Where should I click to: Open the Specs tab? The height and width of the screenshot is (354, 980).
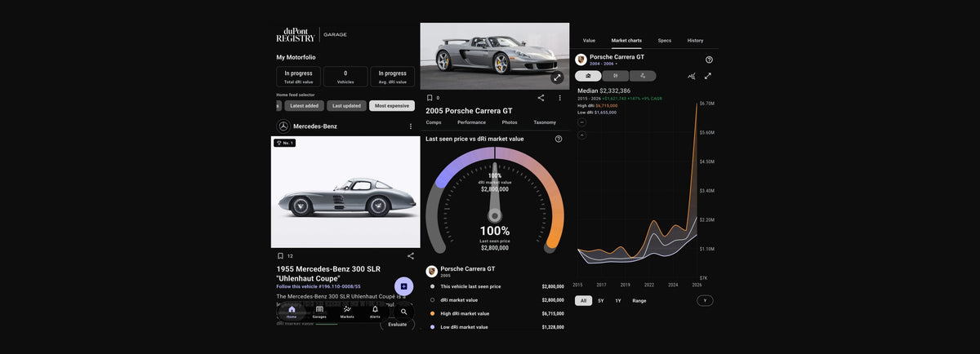pos(665,40)
